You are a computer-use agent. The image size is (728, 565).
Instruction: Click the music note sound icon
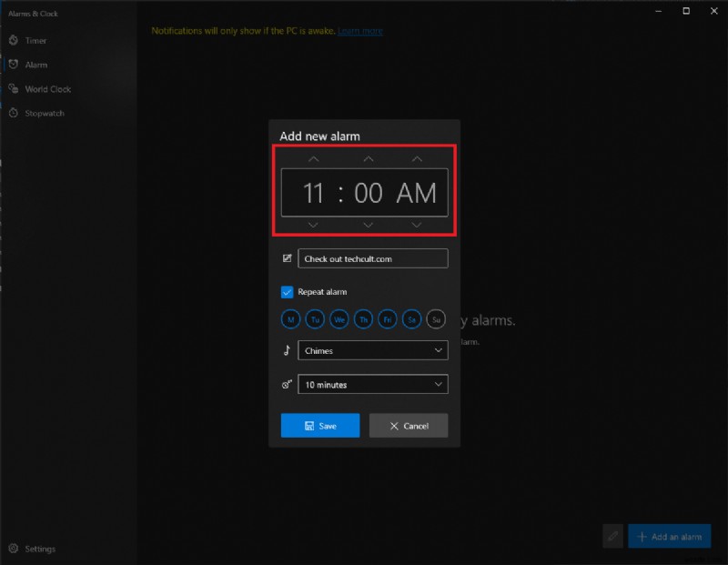[x=287, y=350]
